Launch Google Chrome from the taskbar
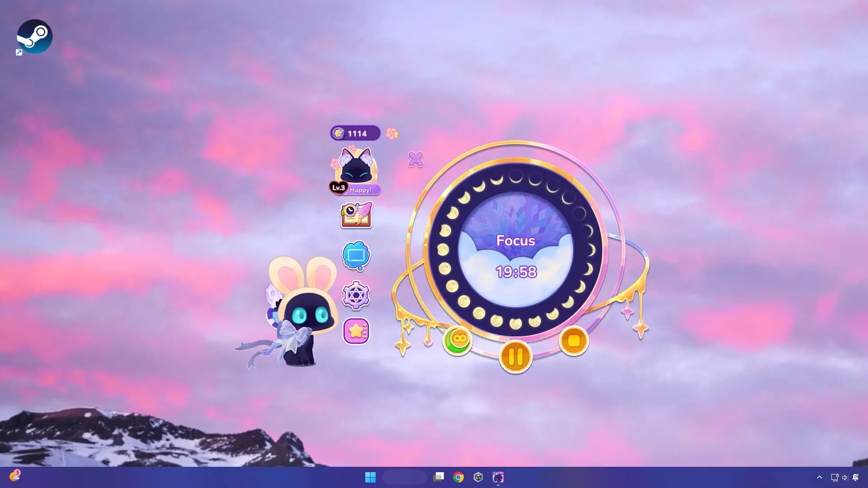This screenshot has height=488, width=868. [x=458, y=477]
